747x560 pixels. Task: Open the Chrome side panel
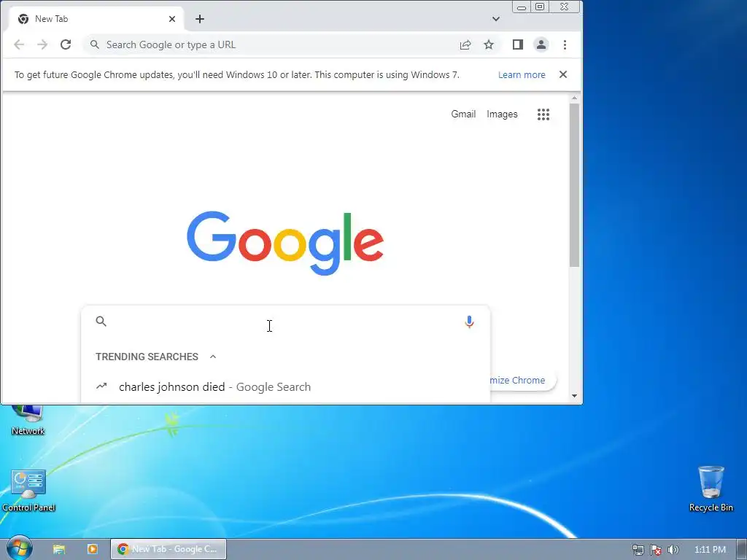tap(518, 44)
